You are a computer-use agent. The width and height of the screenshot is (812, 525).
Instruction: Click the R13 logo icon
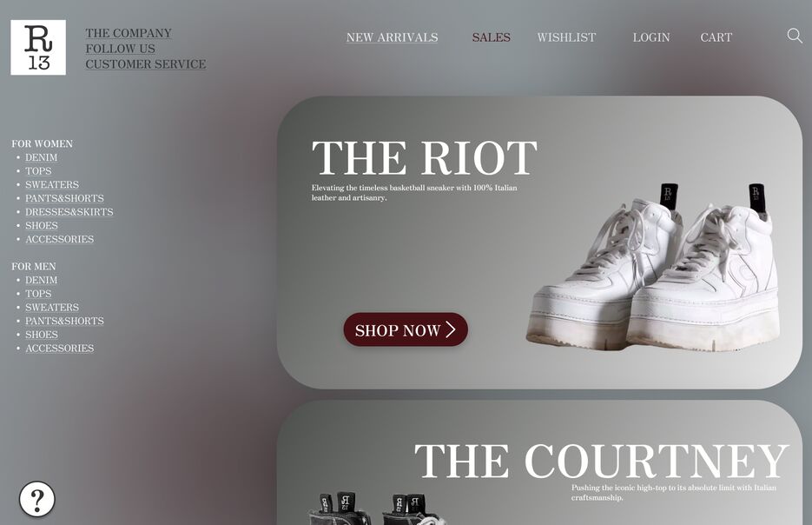click(38, 48)
